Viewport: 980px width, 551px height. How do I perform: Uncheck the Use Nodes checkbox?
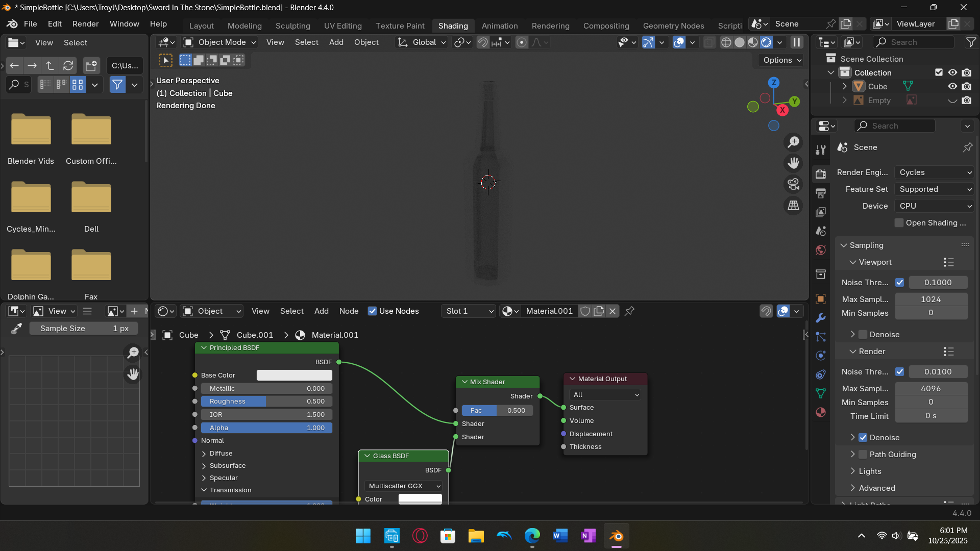pos(373,311)
